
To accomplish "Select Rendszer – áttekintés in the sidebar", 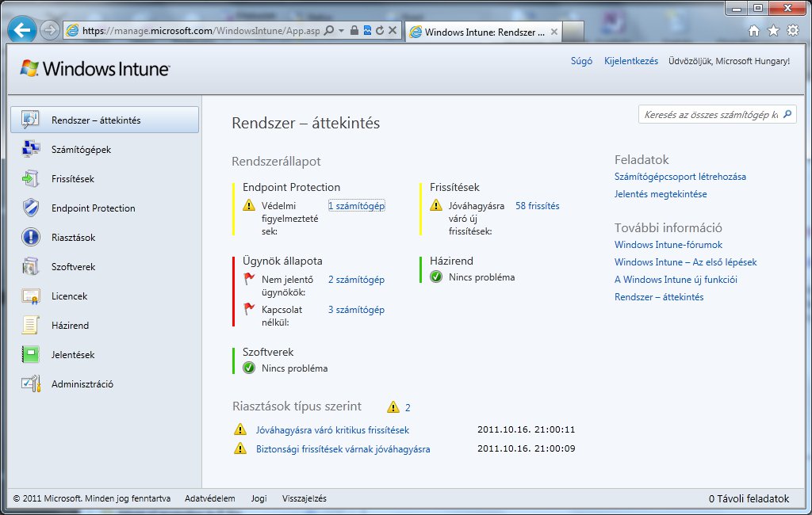I will point(105,120).
